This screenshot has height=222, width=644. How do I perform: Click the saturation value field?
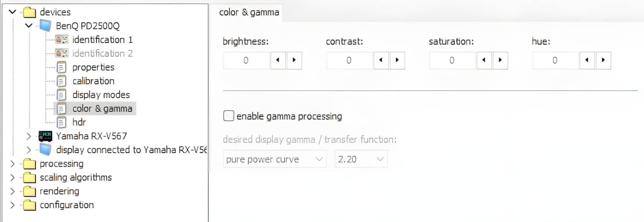pyautogui.click(x=452, y=61)
